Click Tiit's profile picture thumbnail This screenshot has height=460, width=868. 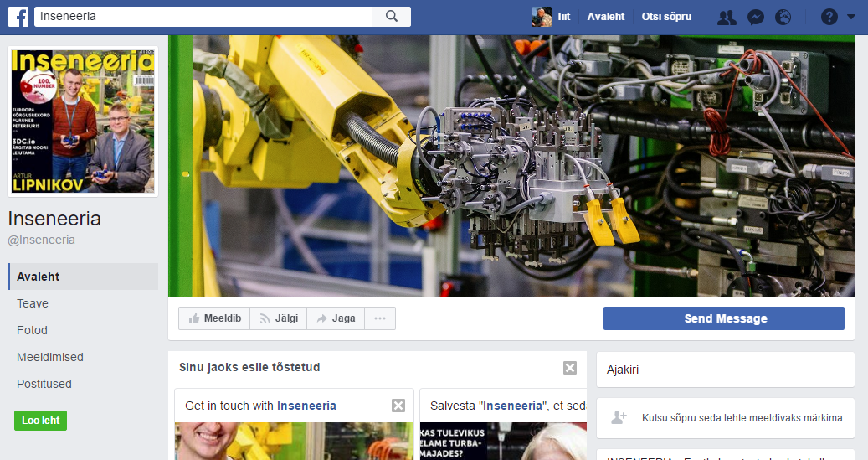pos(541,17)
